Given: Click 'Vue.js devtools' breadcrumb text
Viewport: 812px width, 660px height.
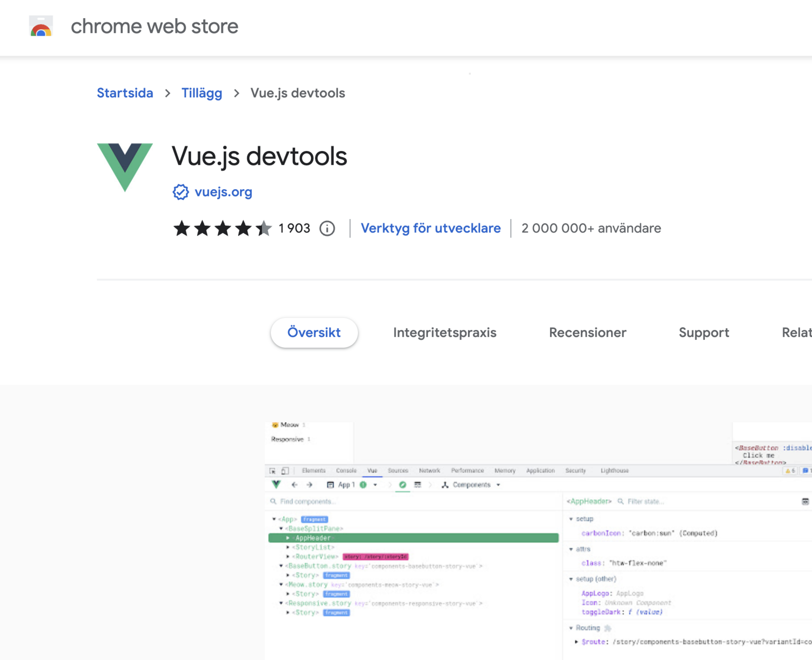Looking at the screenshot, I should pyautogui.click(x=298, y=93).
